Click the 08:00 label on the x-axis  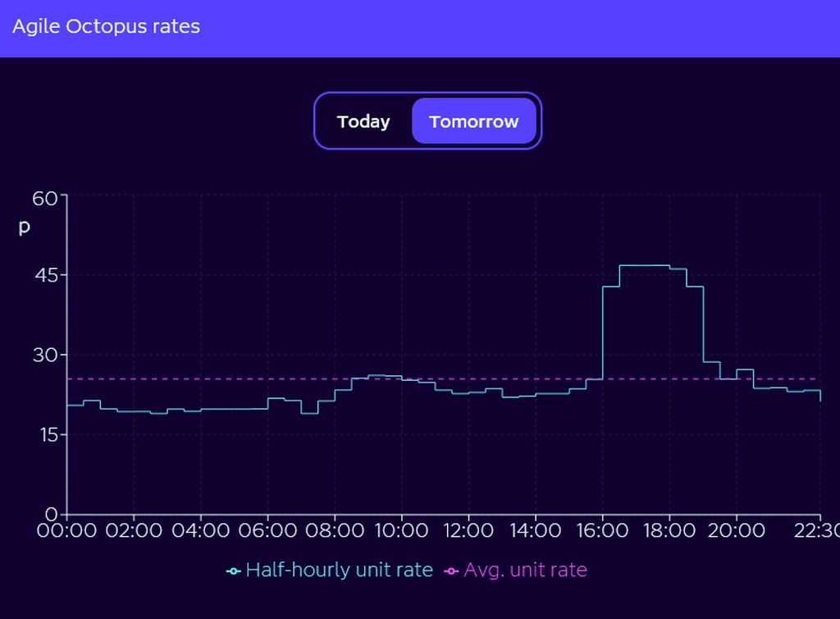[x=335, y=530]
